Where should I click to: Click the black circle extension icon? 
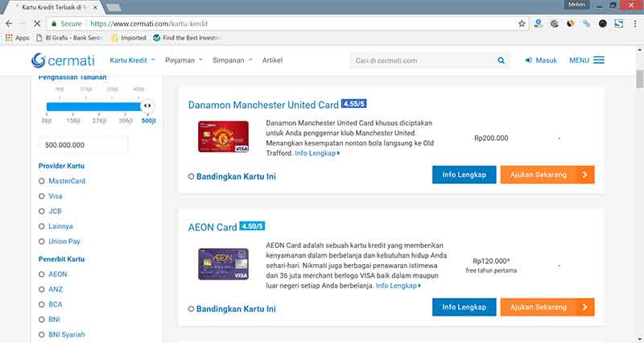pyautogui.click(x=602, y=24)
